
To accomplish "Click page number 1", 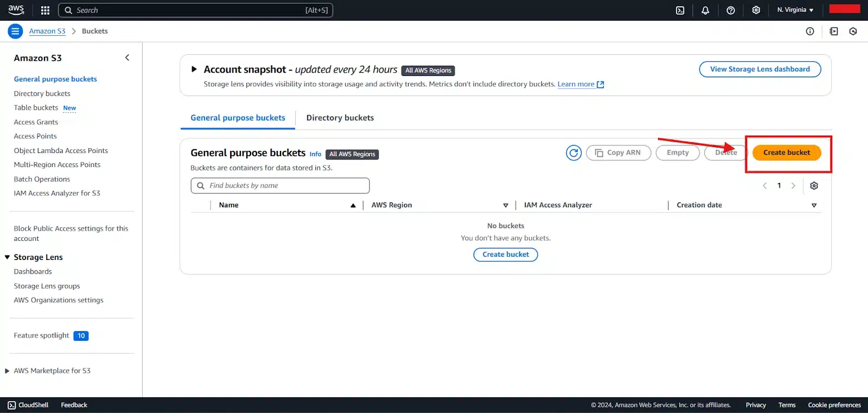I will [779, 186].
